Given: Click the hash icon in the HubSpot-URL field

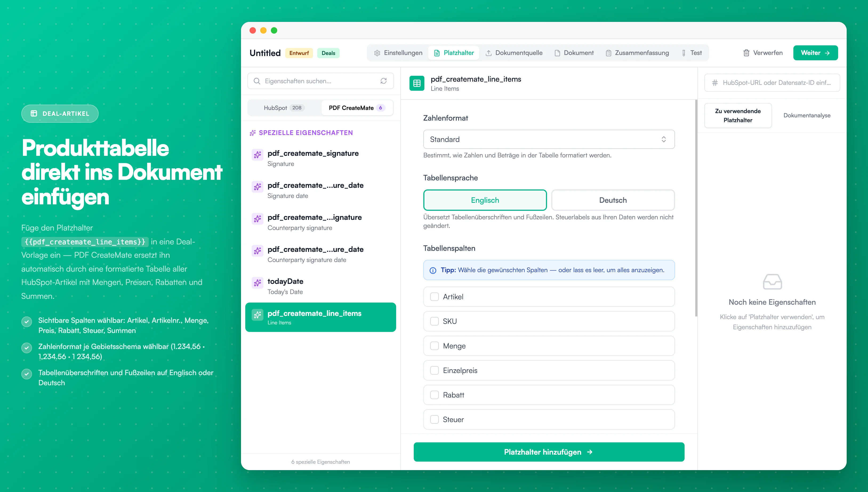Looking at the screenshot, I should [x=715, y=83].
